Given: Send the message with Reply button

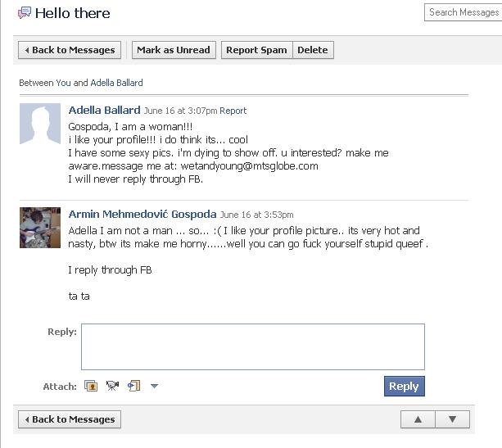Looking at the screenshot, I should pyautogui.click(x=404, y=387).
